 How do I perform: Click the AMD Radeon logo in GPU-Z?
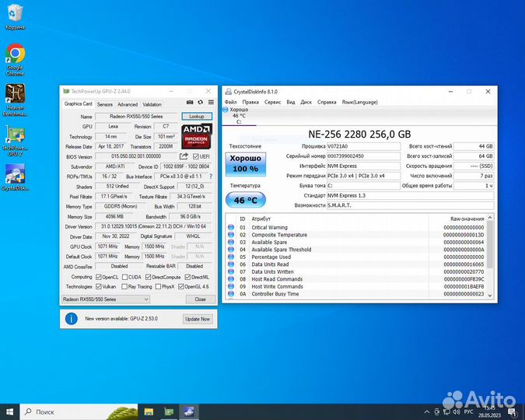[197, 137]
